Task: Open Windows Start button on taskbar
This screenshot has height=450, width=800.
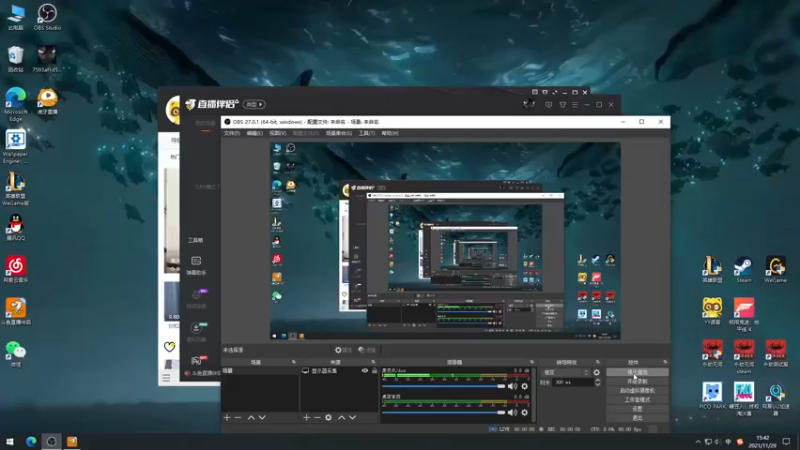Action: pos(10,442)
